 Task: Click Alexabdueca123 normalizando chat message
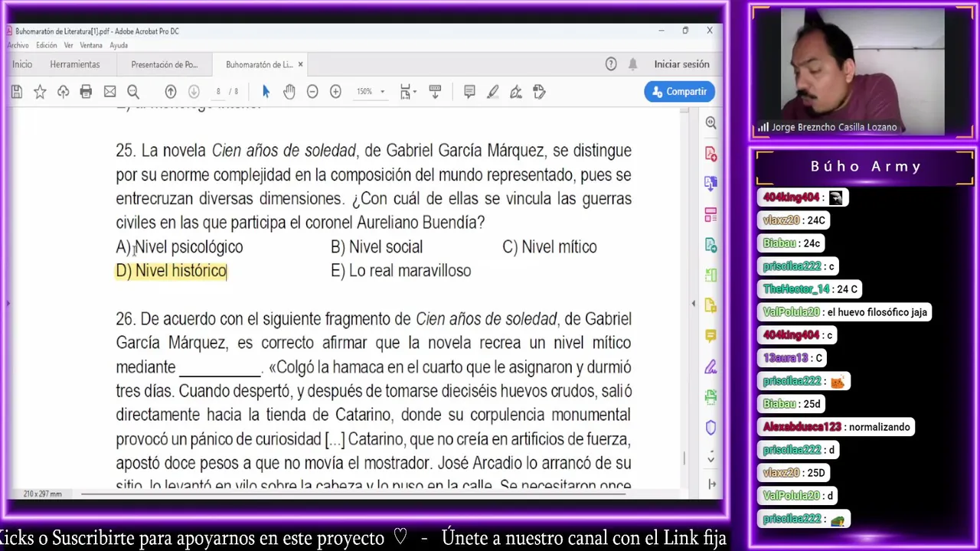pyautogui.click(x=837, y=427)
